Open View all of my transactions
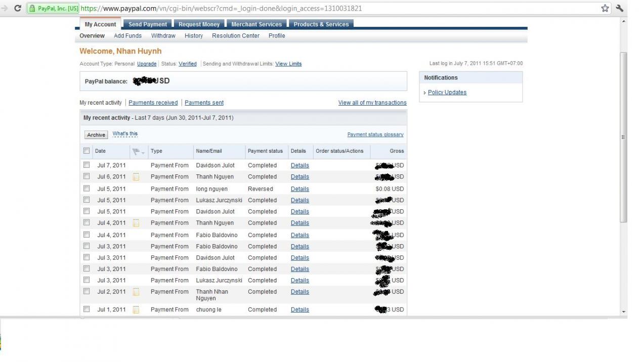This screenshot has height=362, width=644. [x=372, y=103]
